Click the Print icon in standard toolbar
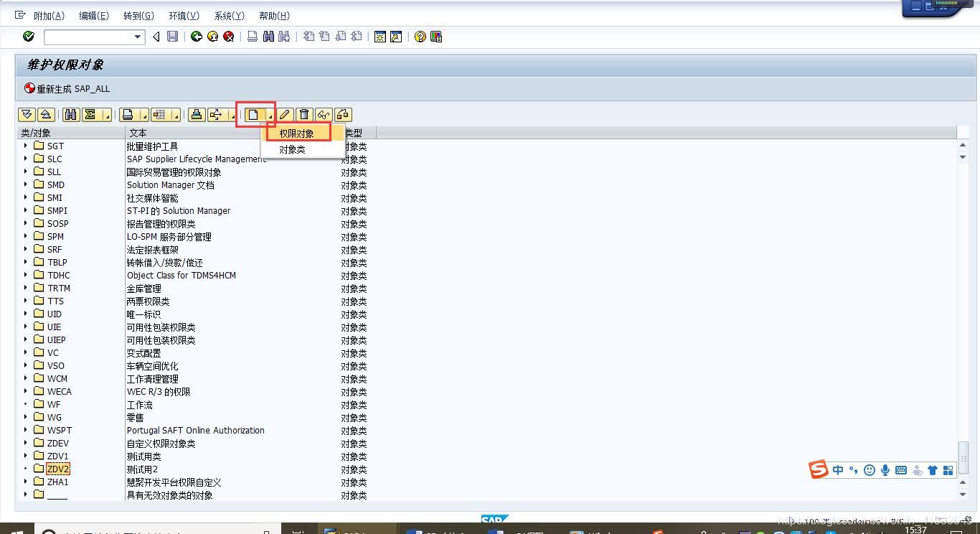Viewport: 980px width, 534px height. point(253,37)
